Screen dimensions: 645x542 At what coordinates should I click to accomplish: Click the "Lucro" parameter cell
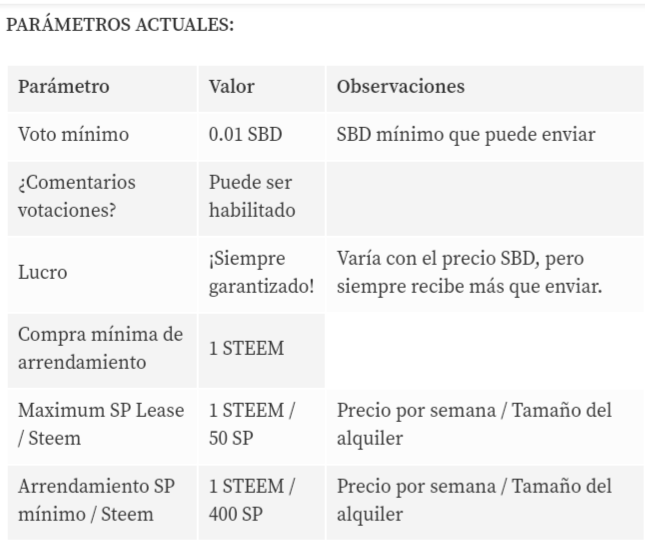(42, 272)
